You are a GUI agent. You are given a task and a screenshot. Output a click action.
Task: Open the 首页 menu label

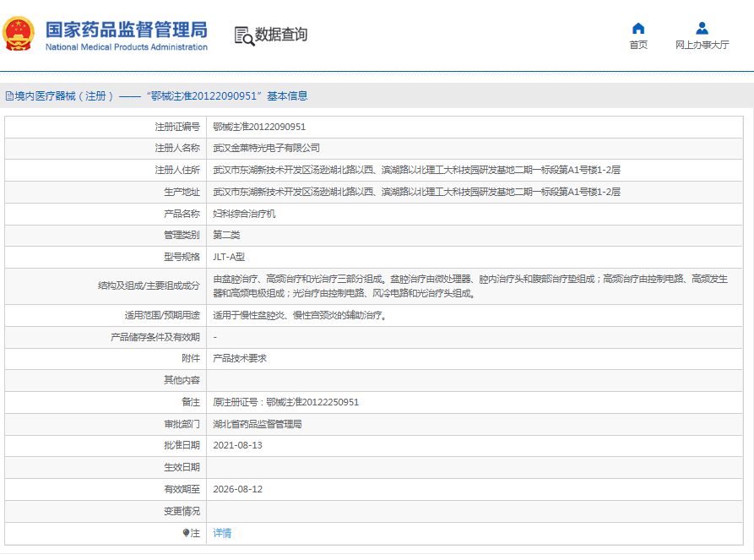click(637, 45)
